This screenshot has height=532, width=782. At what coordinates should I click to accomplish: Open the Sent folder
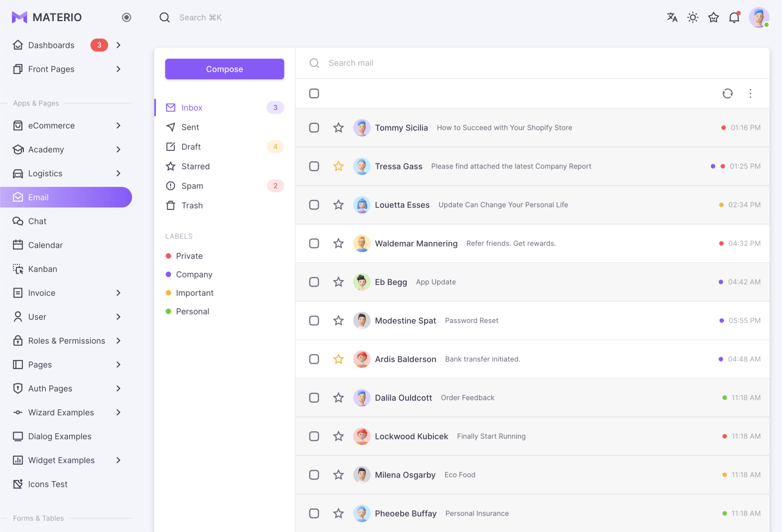[224, 127]
